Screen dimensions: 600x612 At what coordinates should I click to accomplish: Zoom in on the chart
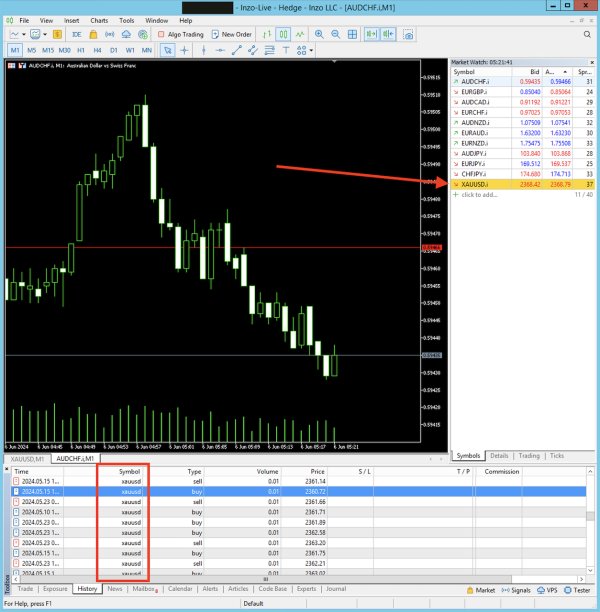click(x=319, y=34)
